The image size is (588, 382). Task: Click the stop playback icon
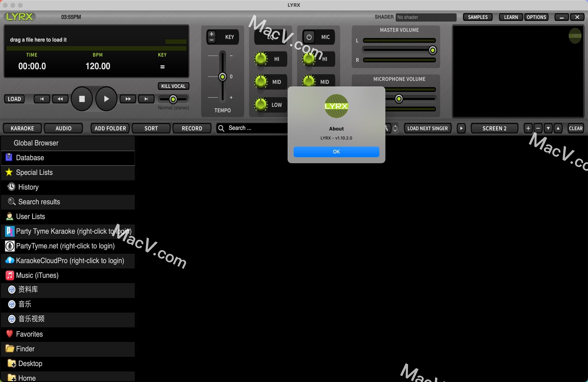(82, 99)
